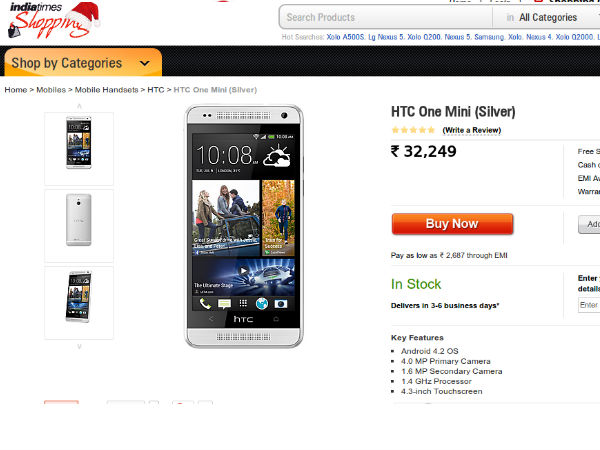Open Mobile Handsets breadcrumb link
Image resolution: width=600 pixels, height=450 pixels.
pyautogui.click(x=108, y=90)
